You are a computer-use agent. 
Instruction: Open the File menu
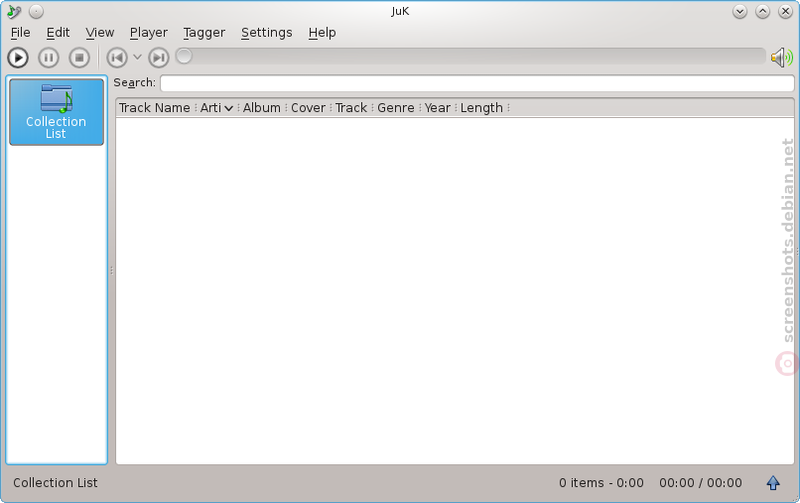pyautogui.click(x=20, y=33)
